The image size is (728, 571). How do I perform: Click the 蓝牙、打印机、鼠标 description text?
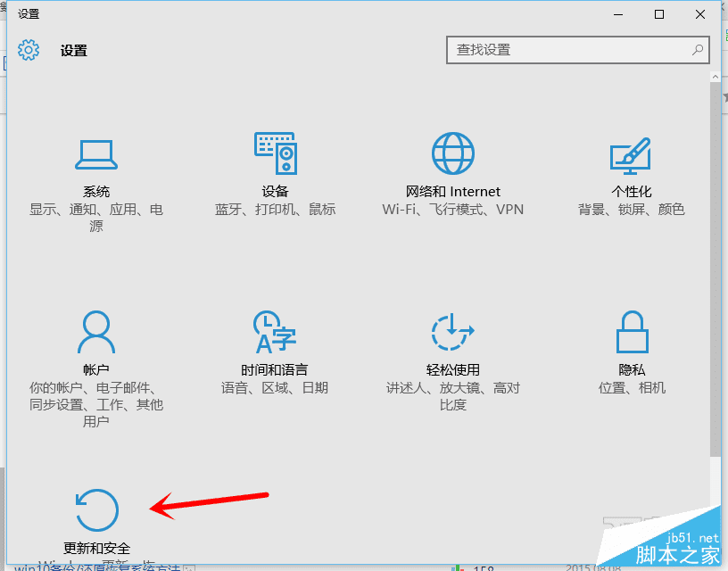pyautogui.click(x=275, y=209)
